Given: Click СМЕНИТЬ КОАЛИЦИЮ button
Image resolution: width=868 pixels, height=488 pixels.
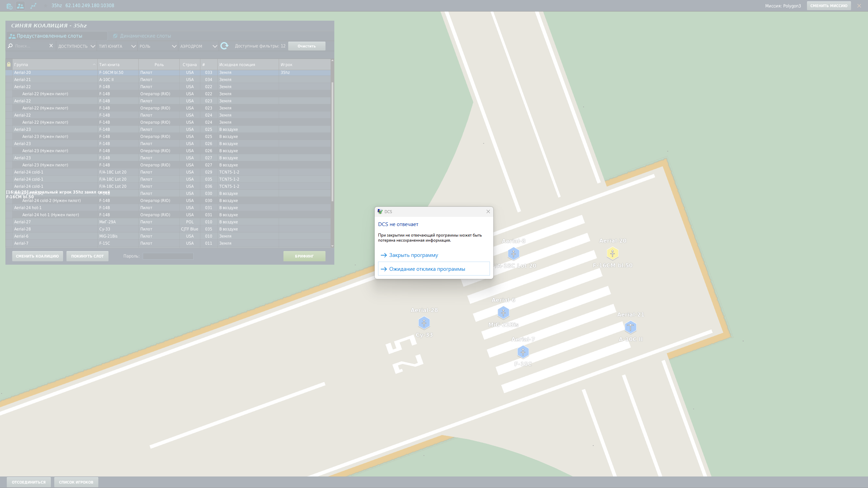Looking at the screenshot, I should point(37,256).
